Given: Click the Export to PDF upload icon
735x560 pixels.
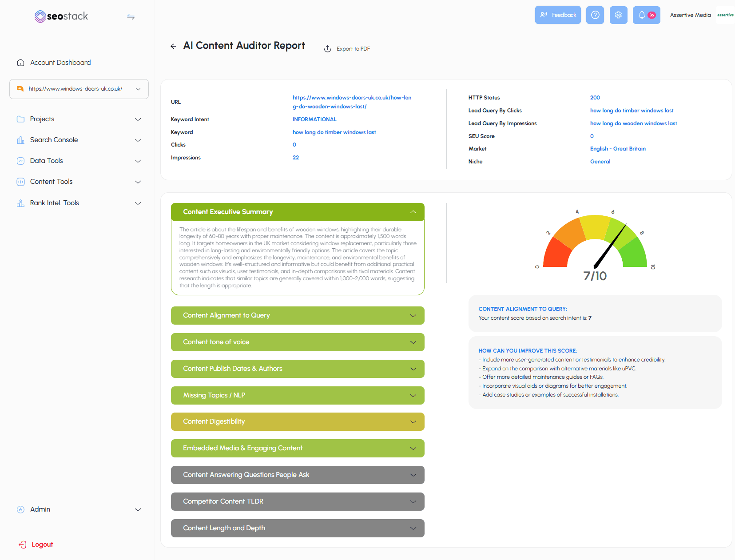Looking at the screenshot, I should click(328, 49).
